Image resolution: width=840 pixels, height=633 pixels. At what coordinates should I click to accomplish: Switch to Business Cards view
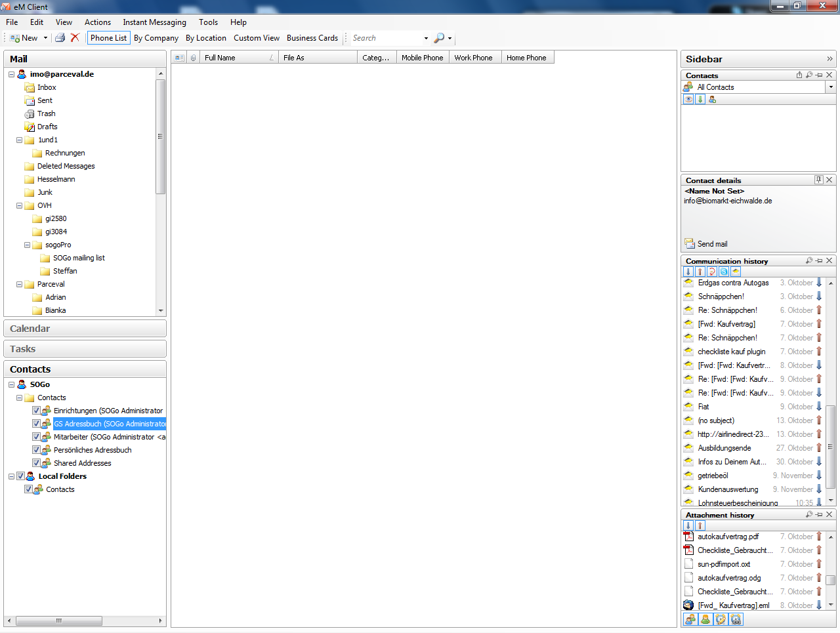tap(312, 38)
